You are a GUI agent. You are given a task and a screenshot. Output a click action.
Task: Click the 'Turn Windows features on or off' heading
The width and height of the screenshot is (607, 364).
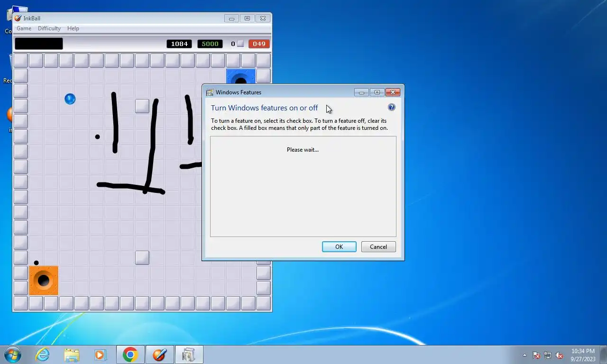(264, 108)
